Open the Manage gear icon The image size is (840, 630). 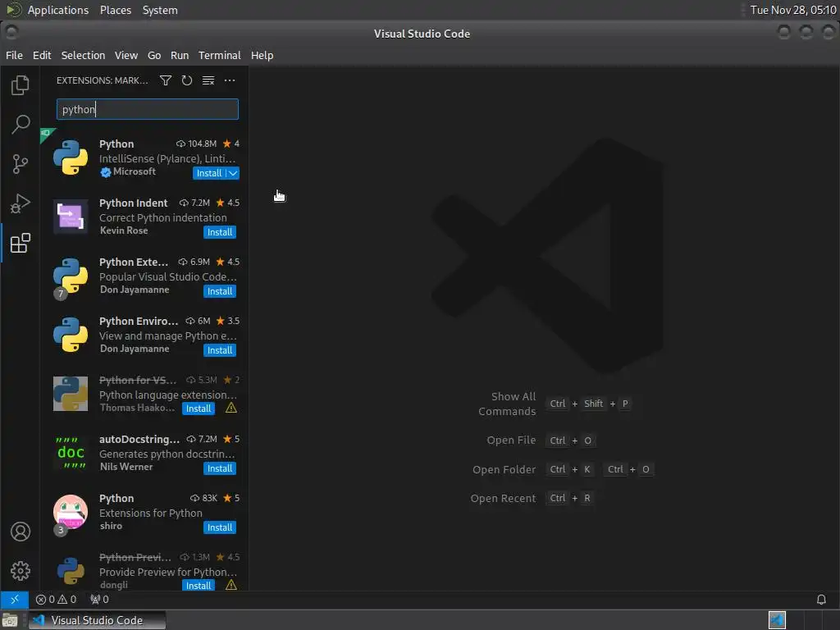[21, 571]
